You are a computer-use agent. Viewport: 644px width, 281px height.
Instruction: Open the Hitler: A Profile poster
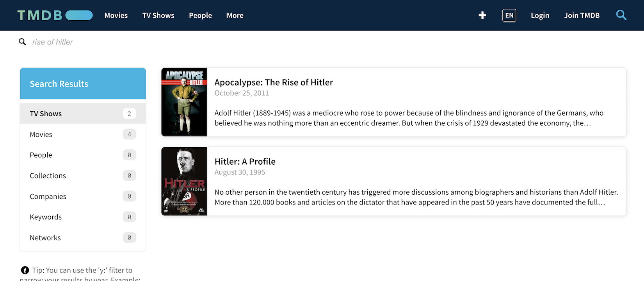[184, 181]
